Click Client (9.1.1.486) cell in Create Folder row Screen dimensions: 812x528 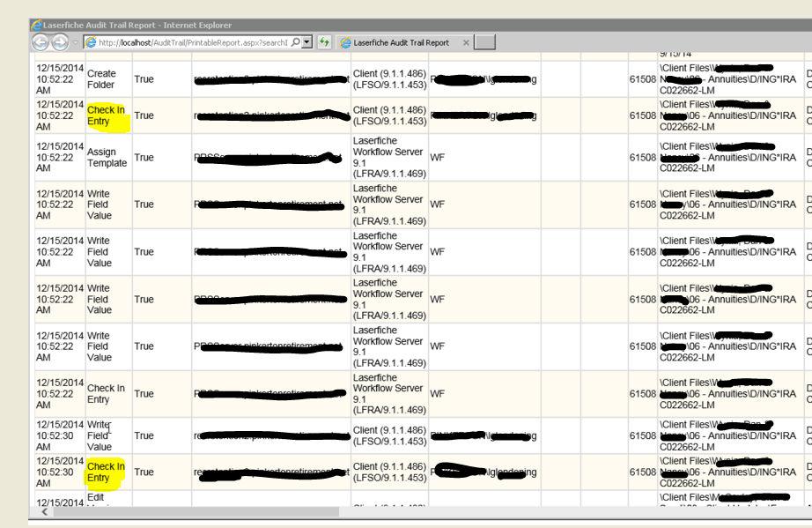(389, 79)
